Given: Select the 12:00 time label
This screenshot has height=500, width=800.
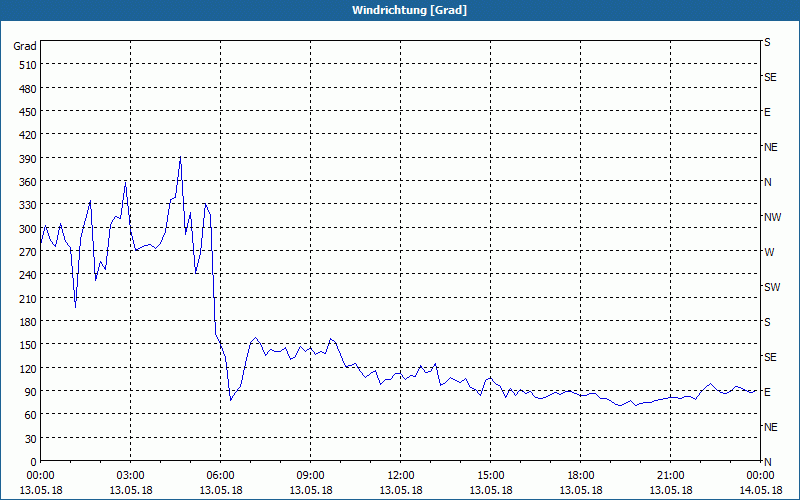Looking at the screenshot, I should 401,476.
